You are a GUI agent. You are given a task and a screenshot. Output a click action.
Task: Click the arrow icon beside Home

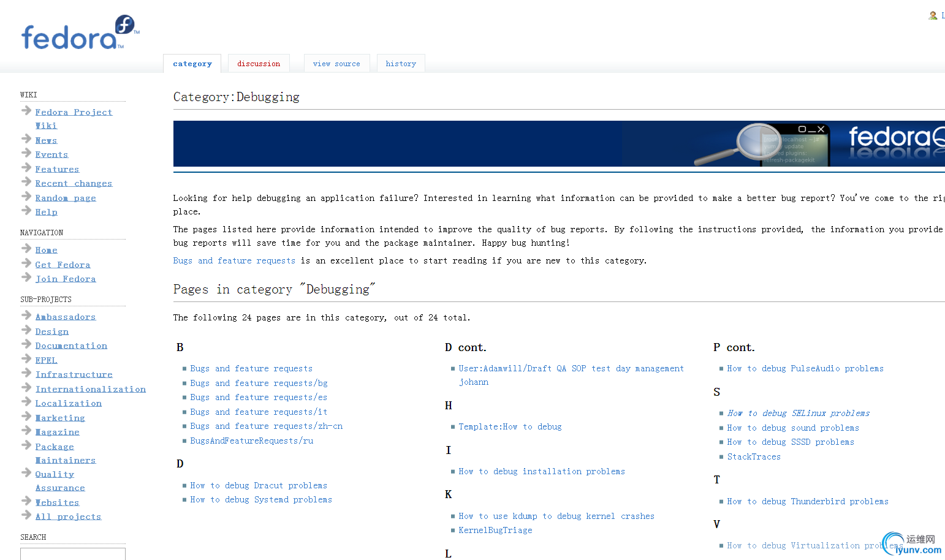[x=26, y=248]
